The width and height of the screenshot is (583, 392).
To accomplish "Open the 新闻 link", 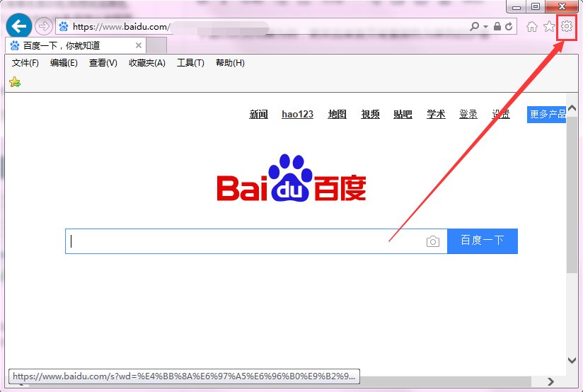I will click(258, 114).
